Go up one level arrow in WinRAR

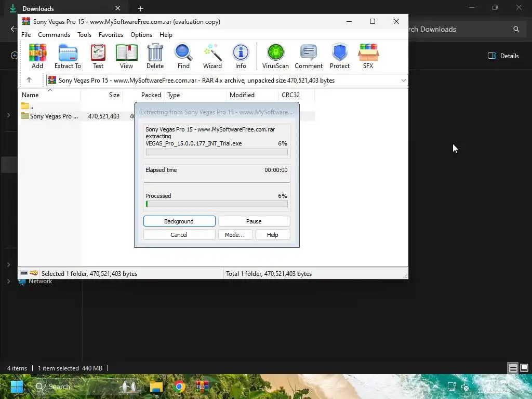point(29,80)
